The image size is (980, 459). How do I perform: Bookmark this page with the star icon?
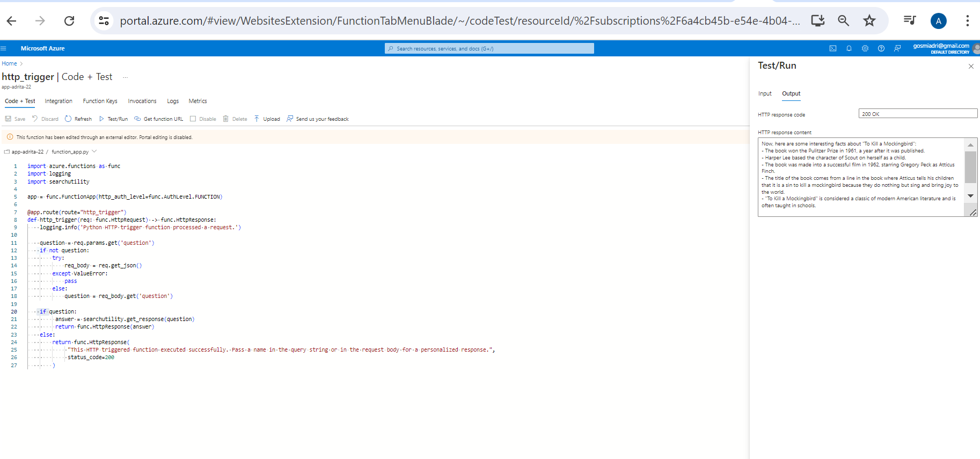coord(869,21)
